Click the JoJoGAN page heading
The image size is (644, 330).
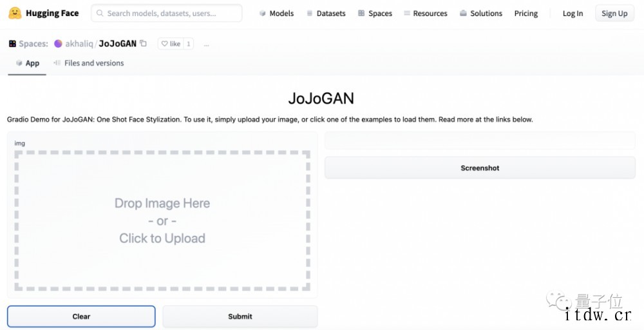pos(321,98)
